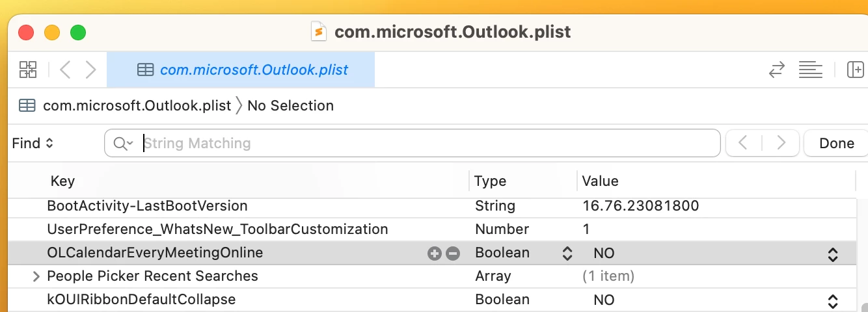Open the Find mode popup
Viewport: 868px width, 312px height.
click(x=33, y=143)
